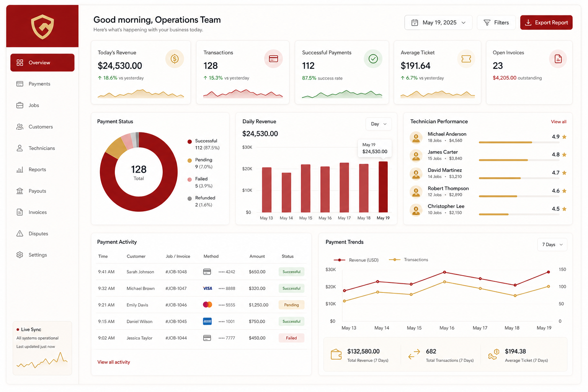This screenshot has width=588, height=392.
Task: Click the star next to Christopher Lee's 4.5 rating
Action: [564, 209]
